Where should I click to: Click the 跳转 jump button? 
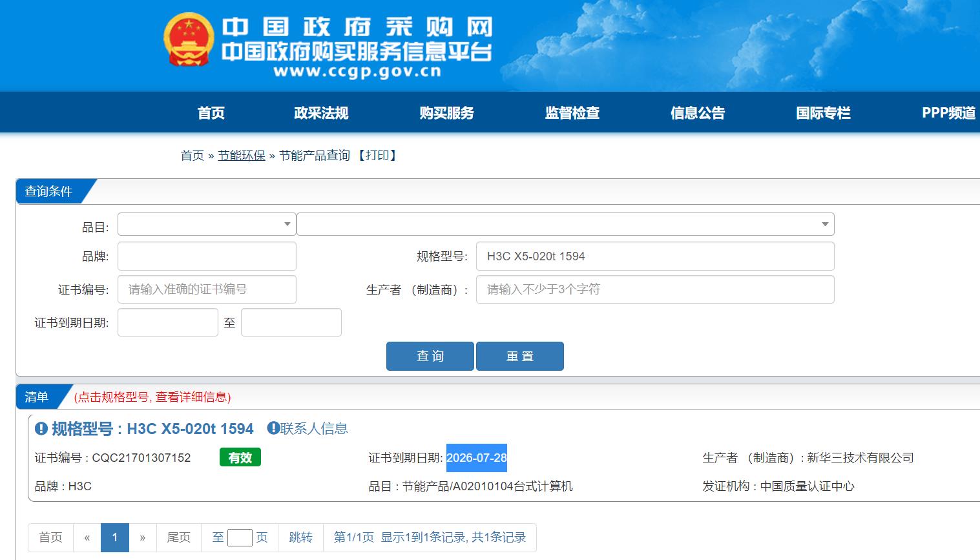300,537
